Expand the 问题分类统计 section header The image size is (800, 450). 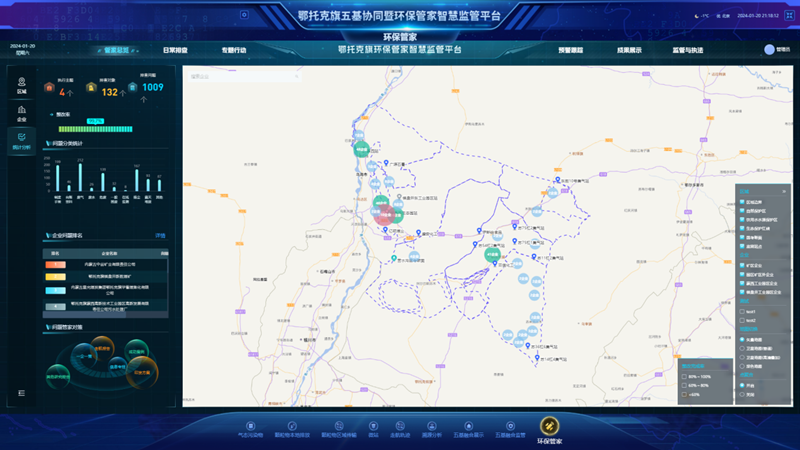tap(75, 143)
